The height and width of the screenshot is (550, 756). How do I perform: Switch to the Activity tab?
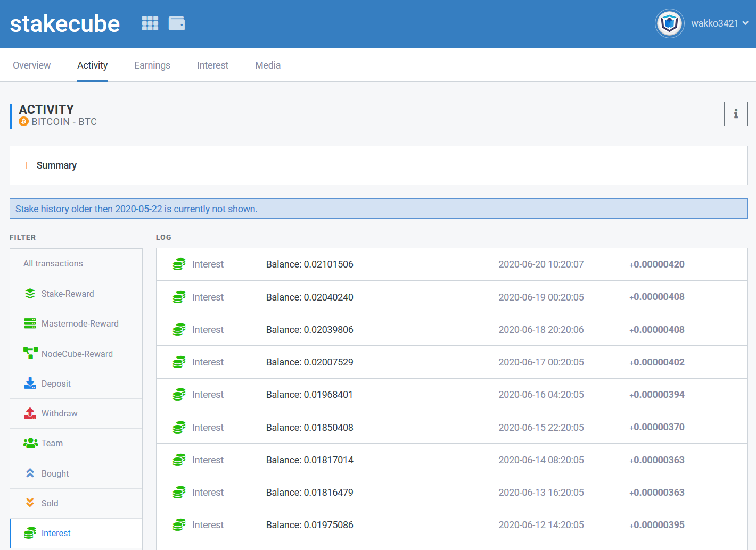[93, 65]
